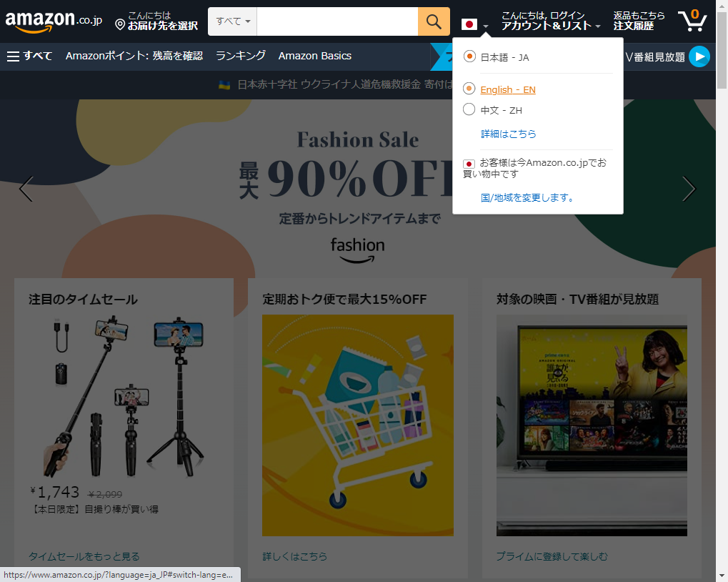Click the magnifying glass search button
This screenshot has width=728, height=582.
[x=434, y=21]
